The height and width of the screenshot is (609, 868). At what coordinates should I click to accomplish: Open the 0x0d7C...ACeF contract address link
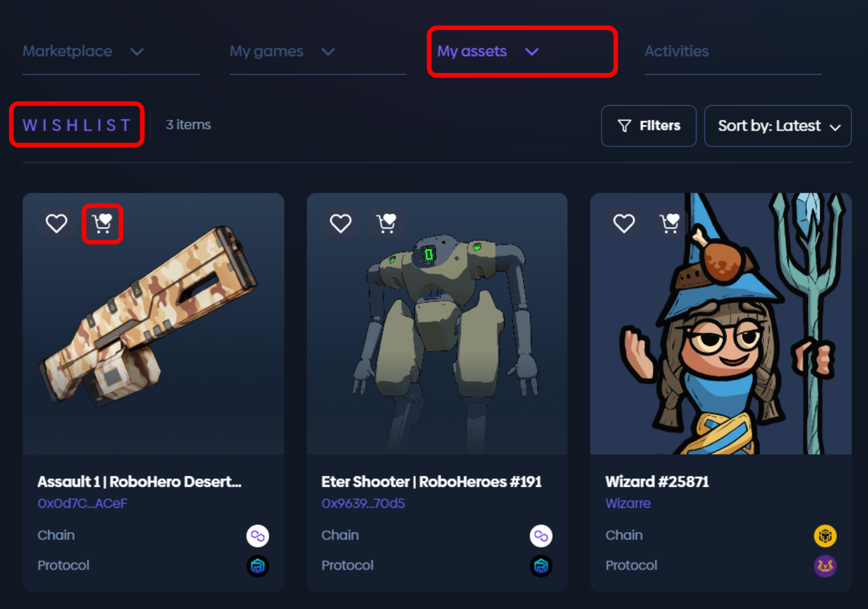click(x=83, y=503)
